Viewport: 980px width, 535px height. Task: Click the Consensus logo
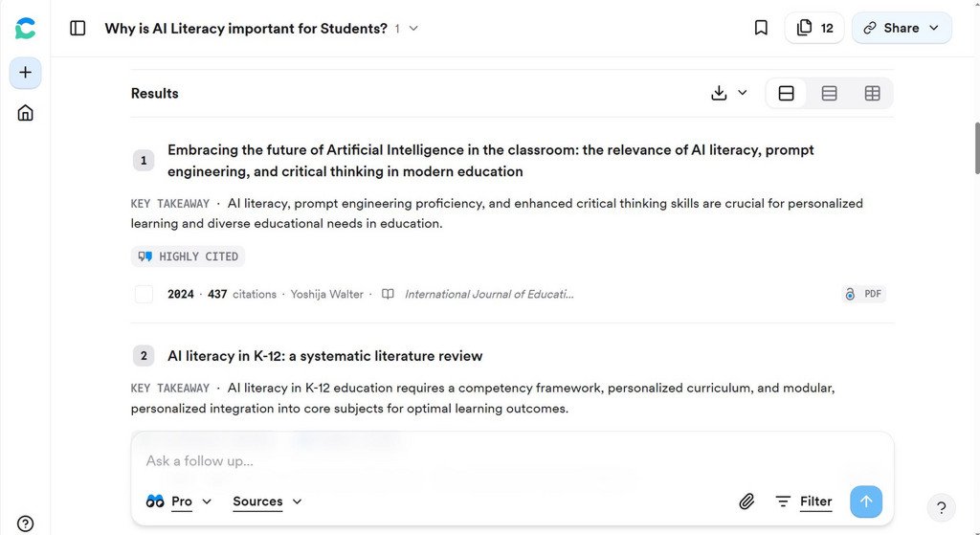(26, 29)
